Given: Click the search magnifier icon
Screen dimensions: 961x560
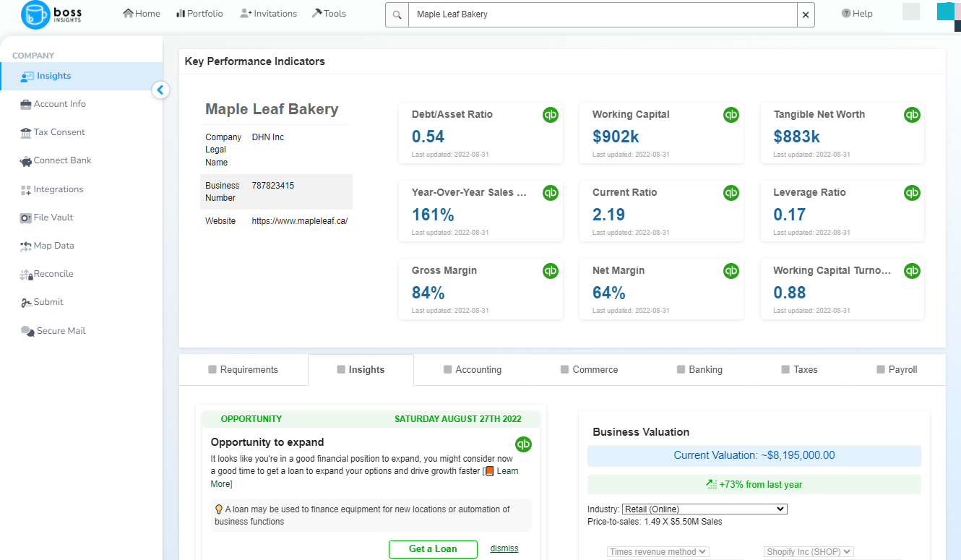Looking at the screenshot, I should pyautogui.click(x=397, y=14).
